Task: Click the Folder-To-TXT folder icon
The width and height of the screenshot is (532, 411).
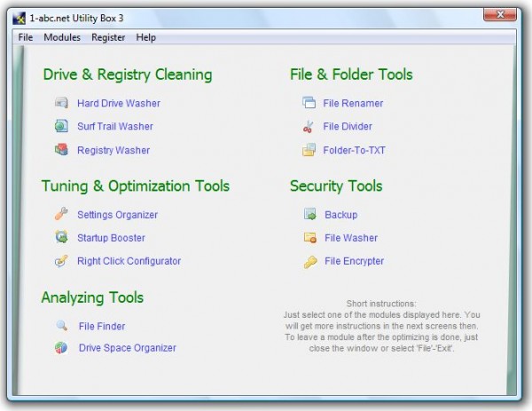Action: click(x=309, y=150)
